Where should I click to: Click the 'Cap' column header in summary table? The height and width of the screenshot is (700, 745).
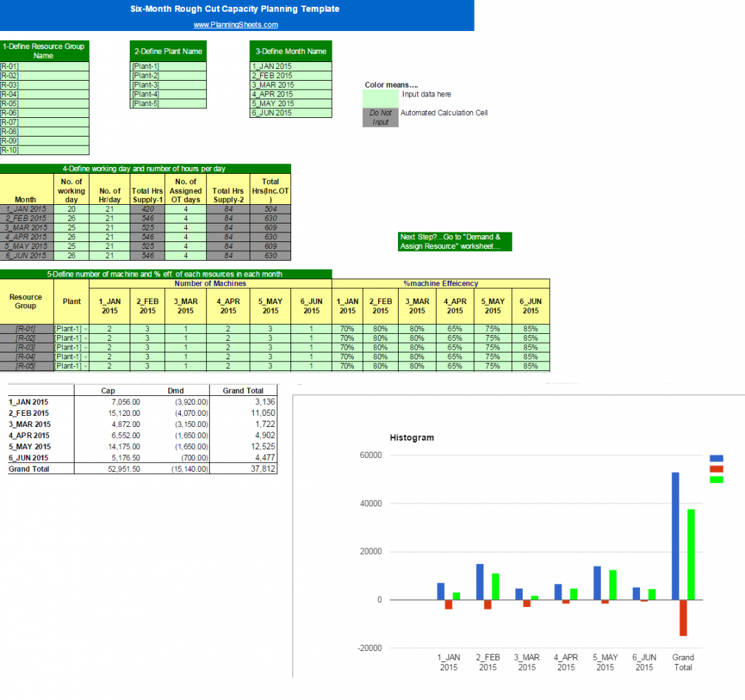coord(108,390)
